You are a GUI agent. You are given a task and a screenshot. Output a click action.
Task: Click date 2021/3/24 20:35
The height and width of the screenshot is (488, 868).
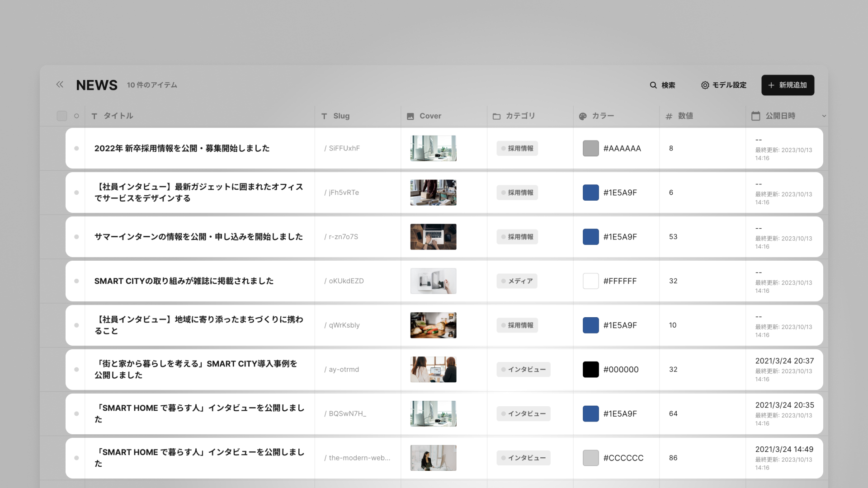784,405
